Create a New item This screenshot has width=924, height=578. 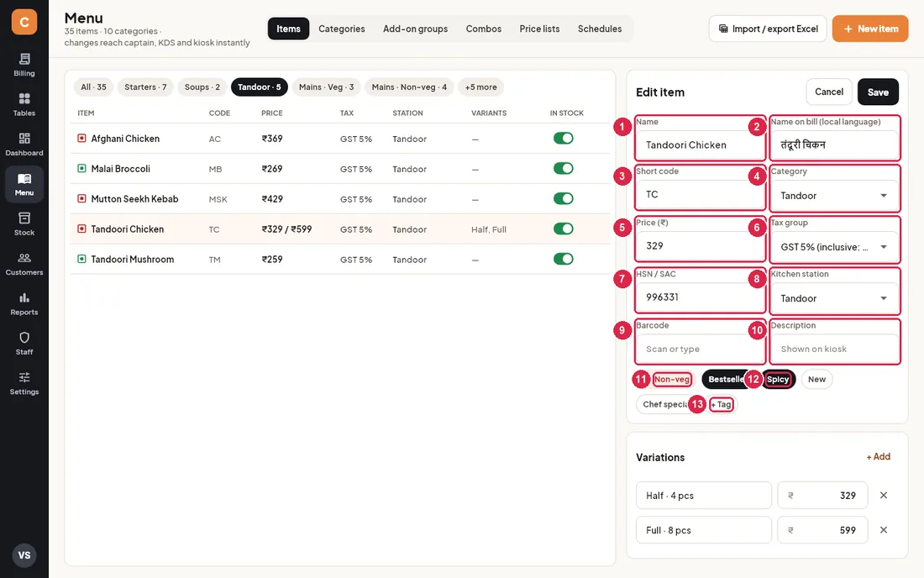870,29
